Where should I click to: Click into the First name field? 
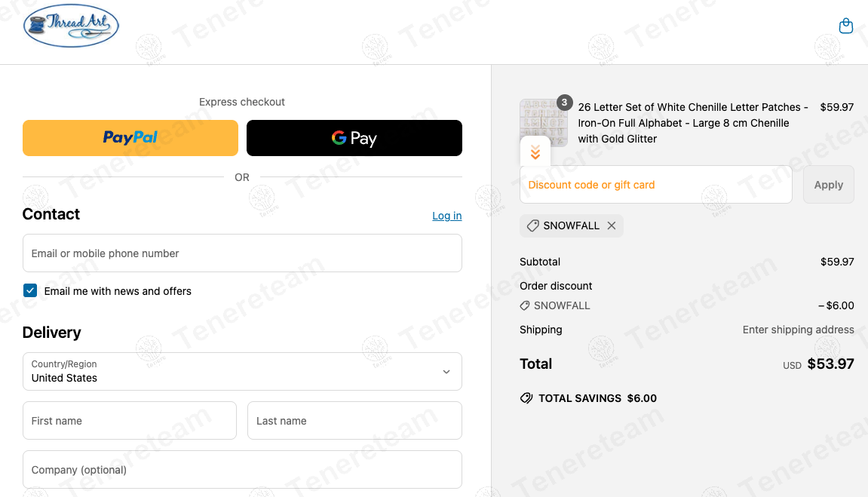130,421
